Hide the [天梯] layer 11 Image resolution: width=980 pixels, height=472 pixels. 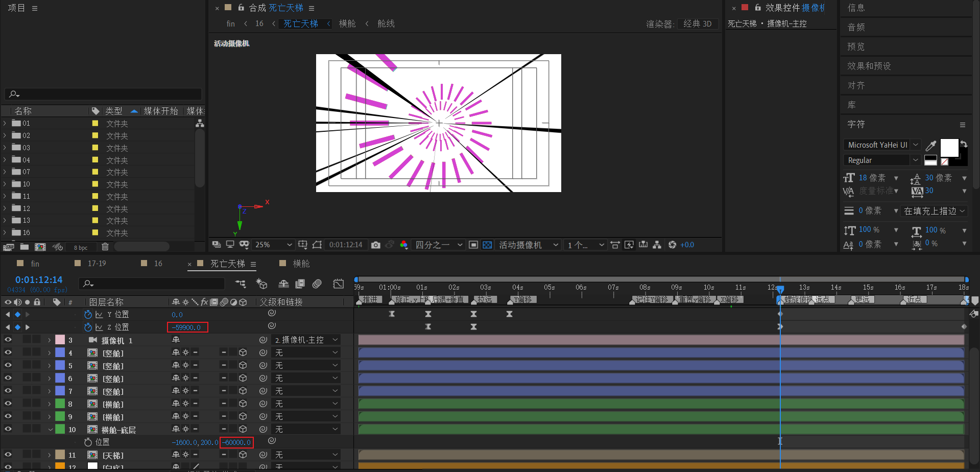click(x=8, y=455)
